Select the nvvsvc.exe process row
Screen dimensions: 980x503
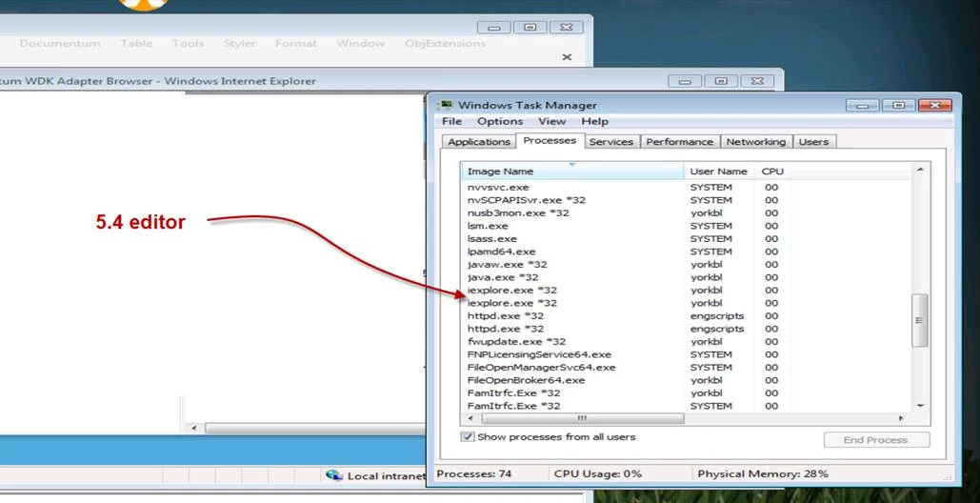[x=687, y=187]
